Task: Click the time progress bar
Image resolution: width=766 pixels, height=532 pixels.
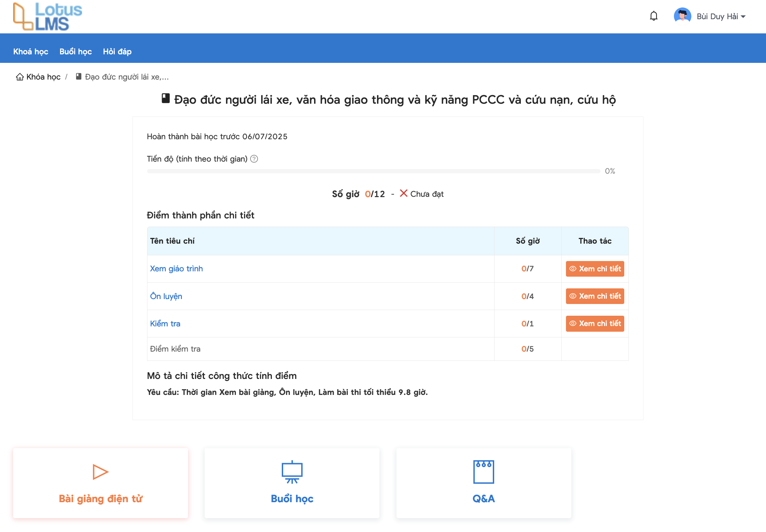Action: [373, 171]
